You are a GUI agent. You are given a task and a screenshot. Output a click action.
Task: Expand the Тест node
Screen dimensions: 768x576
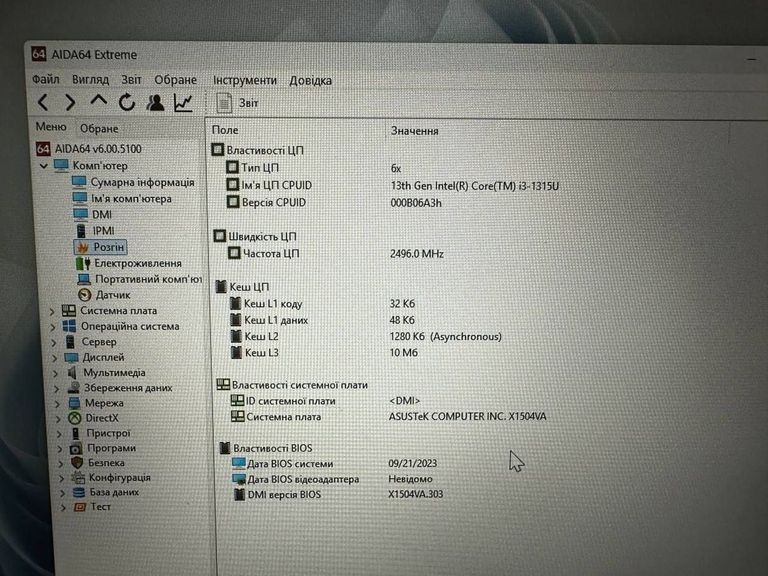pyautogui.click(x=64, y=507)
